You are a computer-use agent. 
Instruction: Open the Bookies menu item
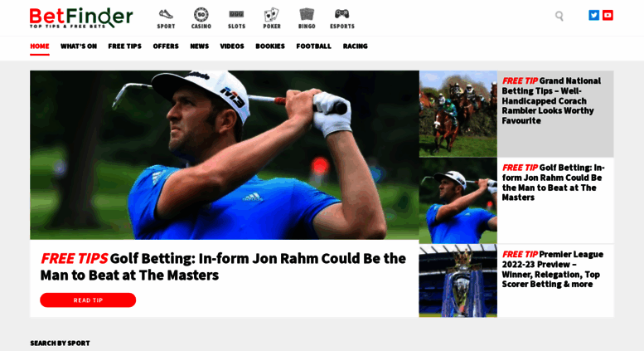pyautogui.click(x=270, y=46)
